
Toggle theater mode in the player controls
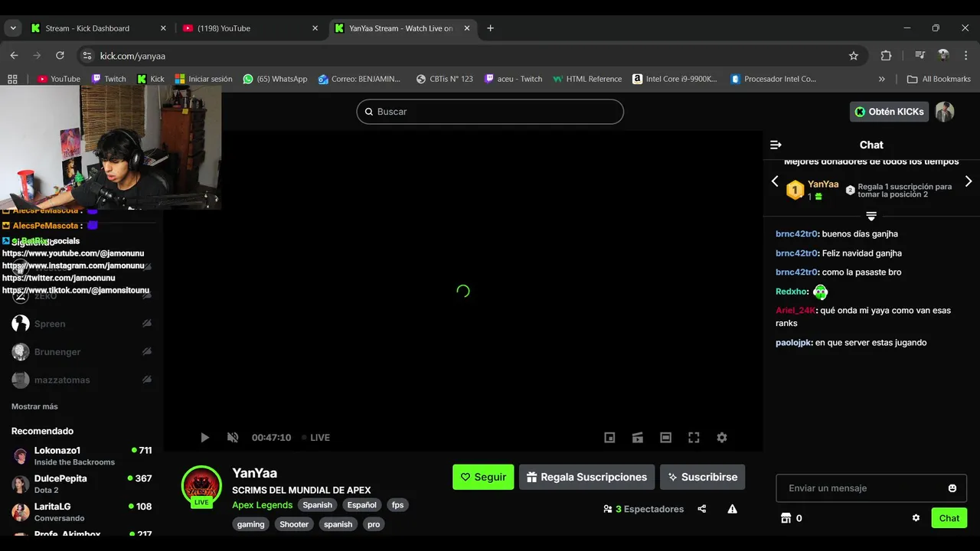coord(666,438)
